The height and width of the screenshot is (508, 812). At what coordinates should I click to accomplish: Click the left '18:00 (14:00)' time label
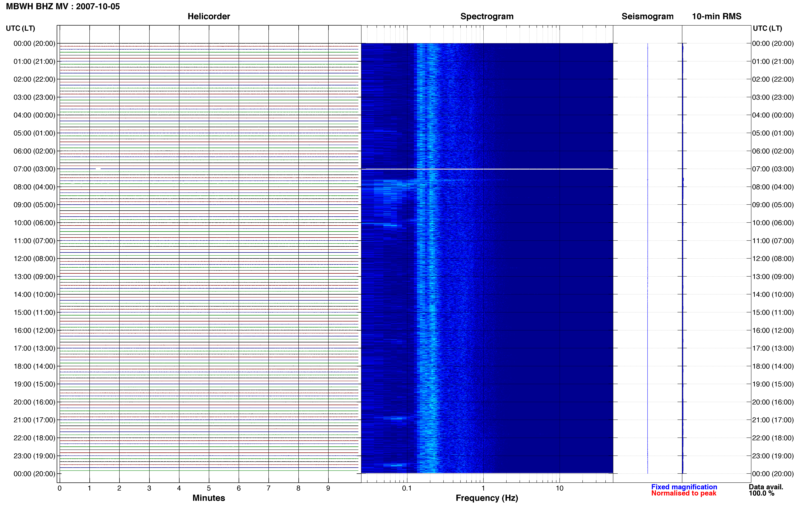click(x=34, y=366)
